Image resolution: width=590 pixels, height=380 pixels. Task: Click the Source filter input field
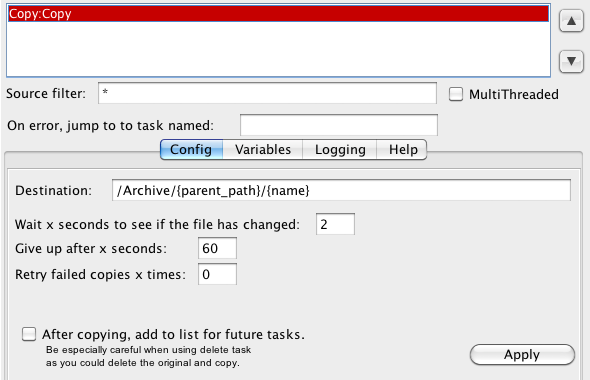(267, 93)
